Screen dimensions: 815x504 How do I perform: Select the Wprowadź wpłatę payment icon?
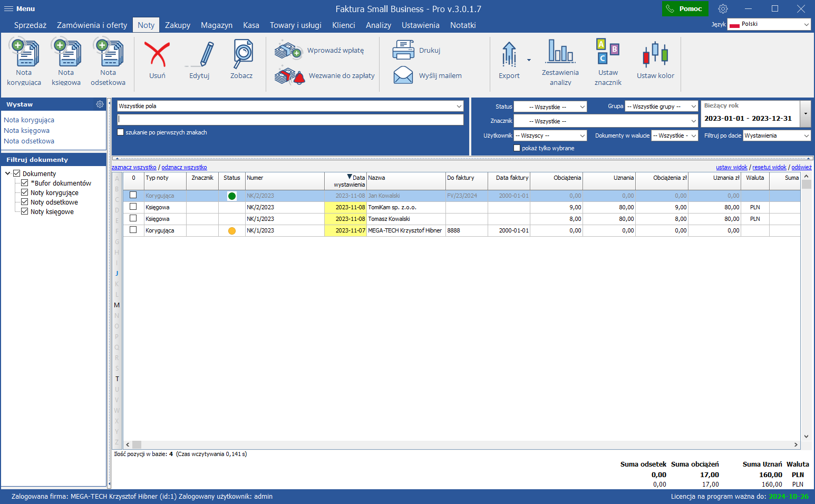click(288, 51)
